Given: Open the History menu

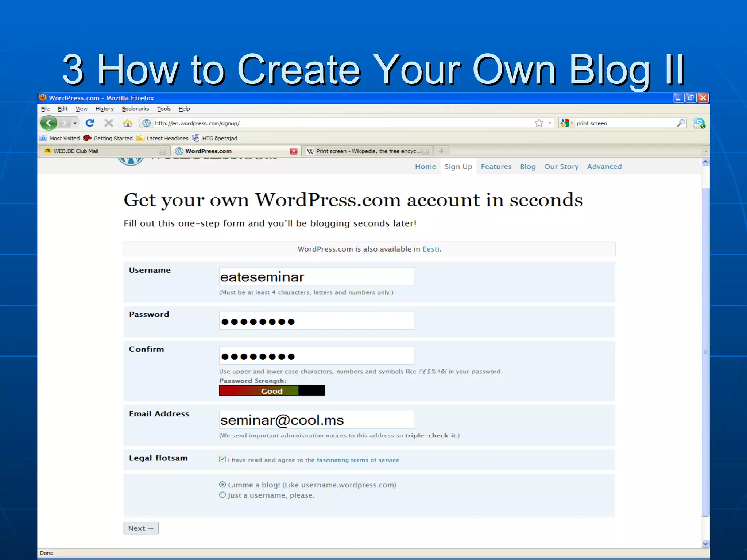Looking at the screenshot, I should pos(105,109).
